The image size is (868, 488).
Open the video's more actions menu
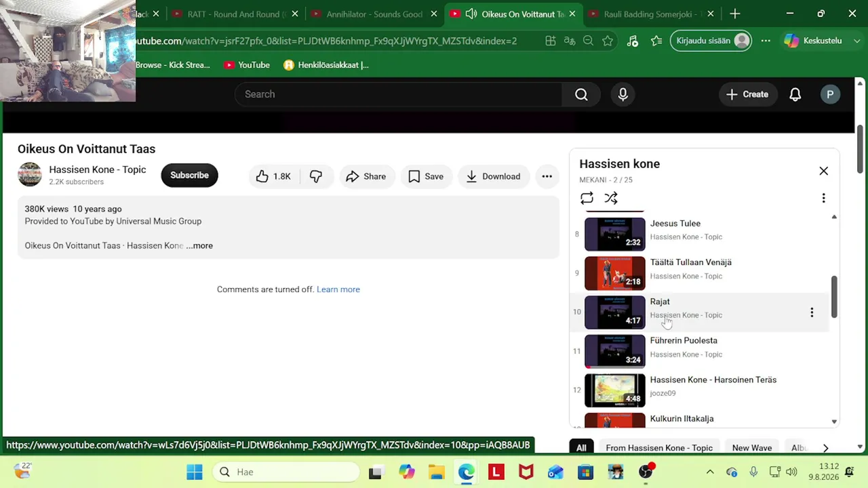click(x=547, y=176)
